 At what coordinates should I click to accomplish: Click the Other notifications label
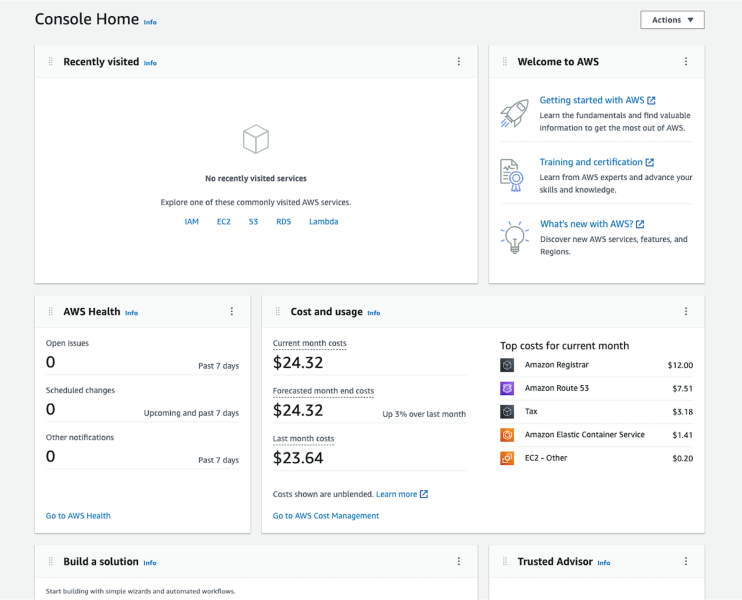tap(80, 437)
